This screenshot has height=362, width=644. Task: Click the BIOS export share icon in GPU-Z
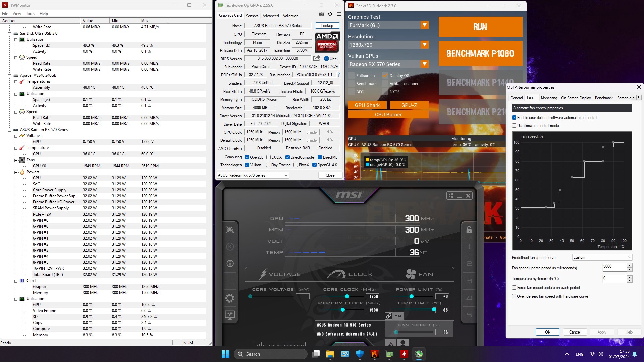317,58
